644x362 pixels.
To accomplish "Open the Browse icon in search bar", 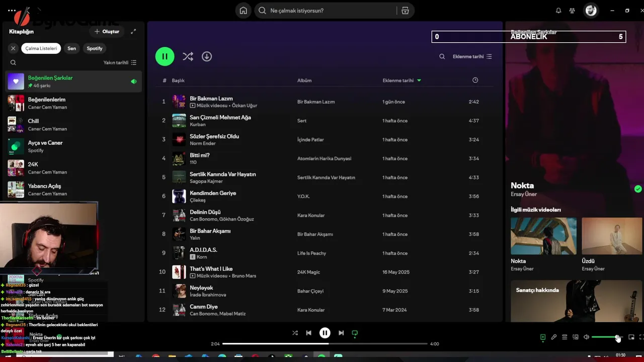I will point(405,11).
